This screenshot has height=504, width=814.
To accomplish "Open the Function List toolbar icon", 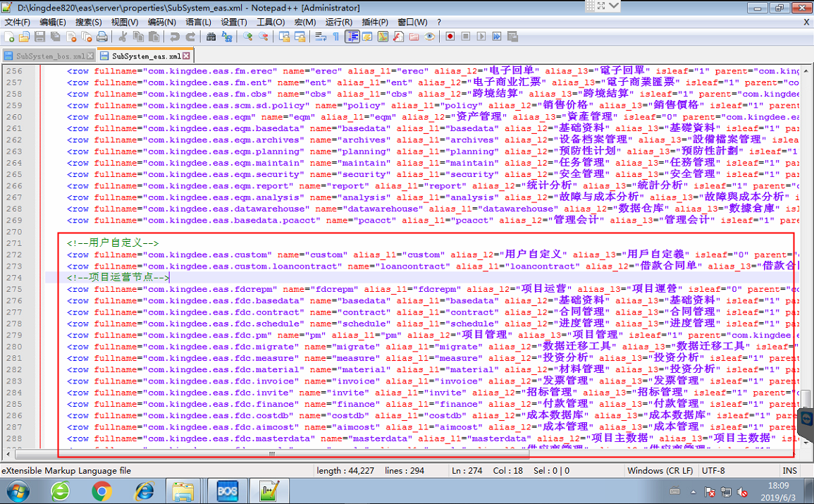I will (x=398, y=37).
